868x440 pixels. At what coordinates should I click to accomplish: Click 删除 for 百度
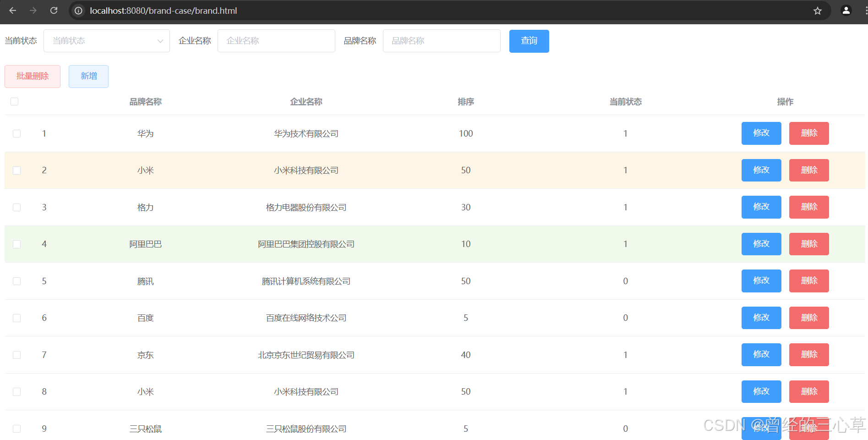[x=809, y=318]
